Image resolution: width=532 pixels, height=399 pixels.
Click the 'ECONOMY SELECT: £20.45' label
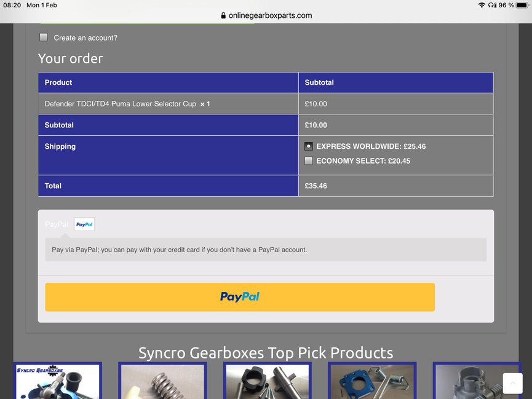363,161
